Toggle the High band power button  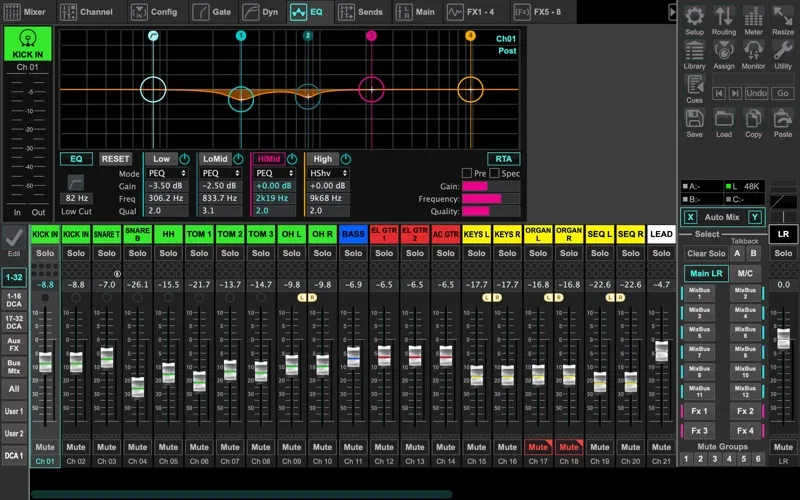point(345,159)
